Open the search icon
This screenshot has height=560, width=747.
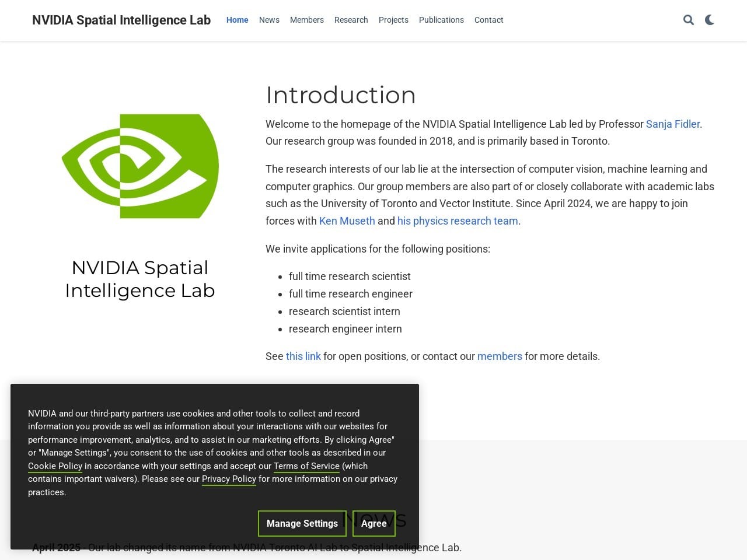(x=689, y=19)
